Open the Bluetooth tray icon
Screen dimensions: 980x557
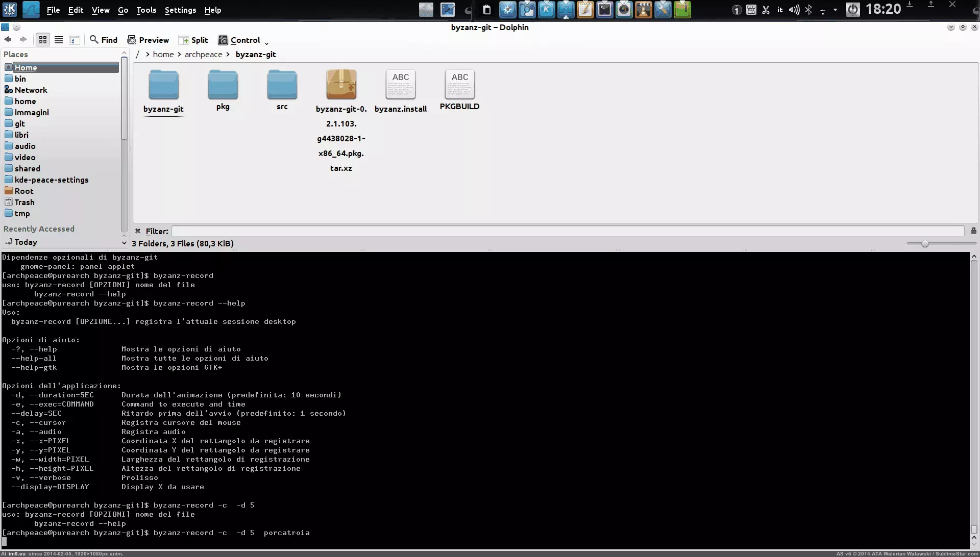point(808,10)
